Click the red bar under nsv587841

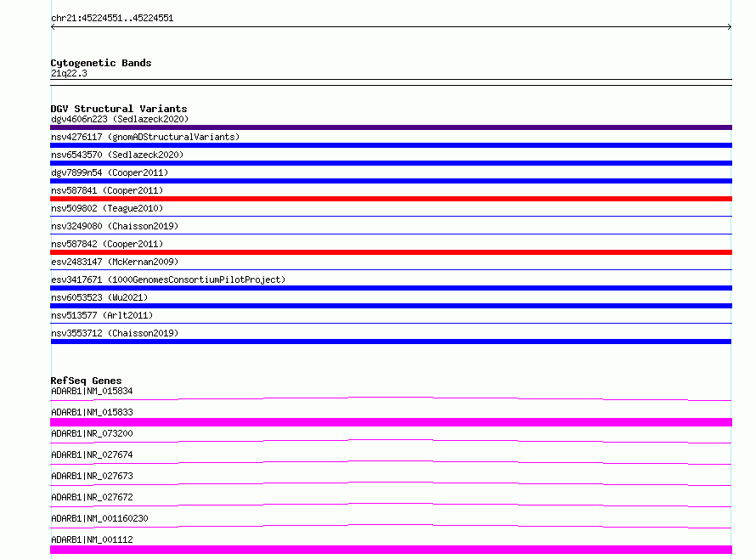pos(391,199)
